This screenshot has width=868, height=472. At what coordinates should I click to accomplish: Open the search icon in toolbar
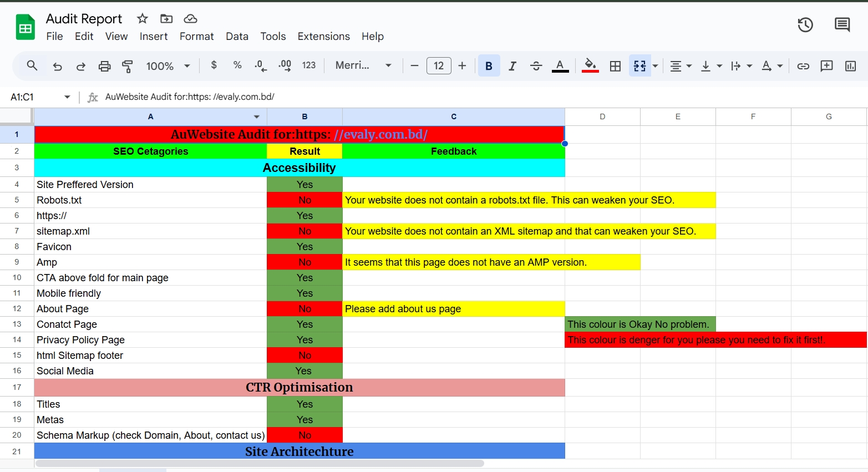tap(32, 65)
